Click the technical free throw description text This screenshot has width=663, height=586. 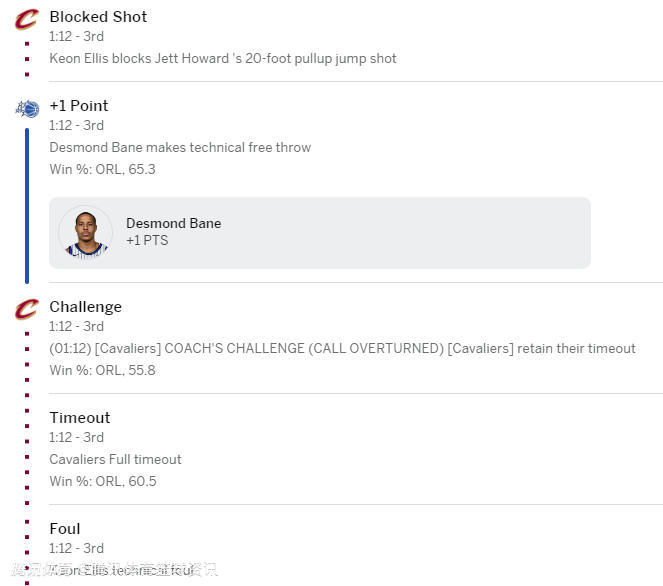click(x=180, y=147)
